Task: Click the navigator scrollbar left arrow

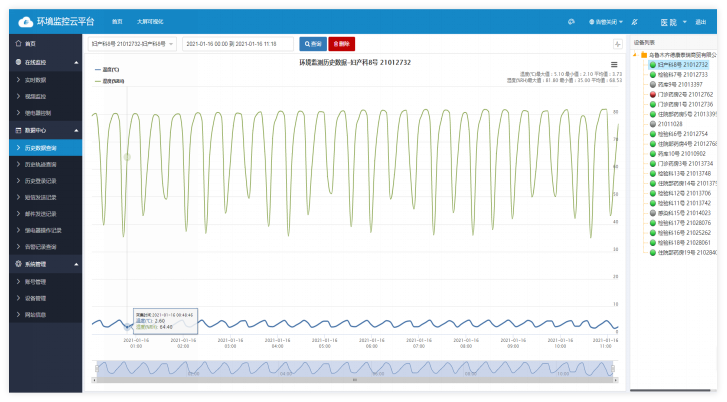Action: pyautogui.click(x=94, y=380)
